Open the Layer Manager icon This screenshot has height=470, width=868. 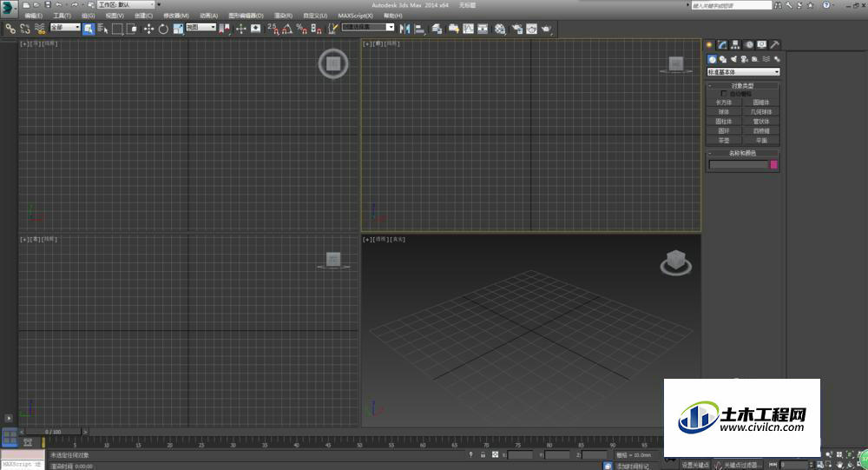pyautogui.click(x=437, y=29)
